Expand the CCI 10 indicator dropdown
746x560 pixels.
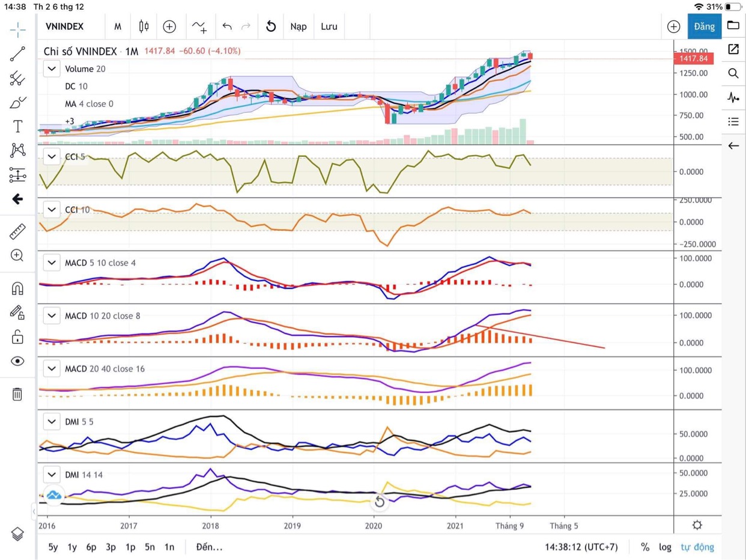coord(52,210)
